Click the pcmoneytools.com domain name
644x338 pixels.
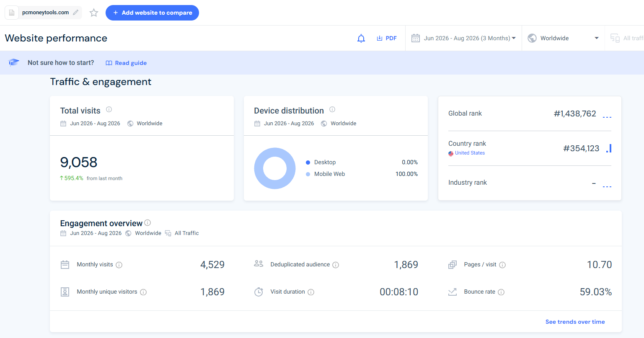pos(46,13)
